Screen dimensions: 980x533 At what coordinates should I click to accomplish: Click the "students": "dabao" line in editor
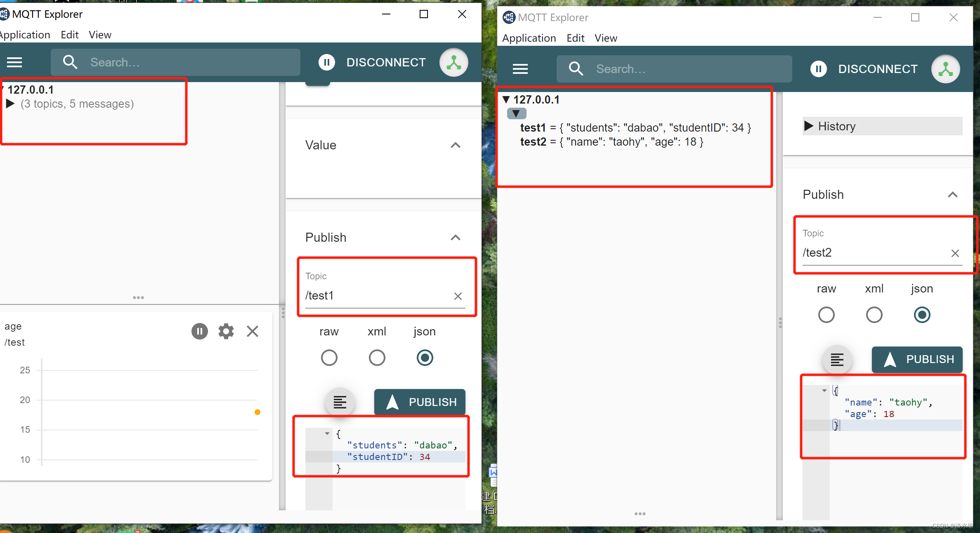(x=402, y=445)
